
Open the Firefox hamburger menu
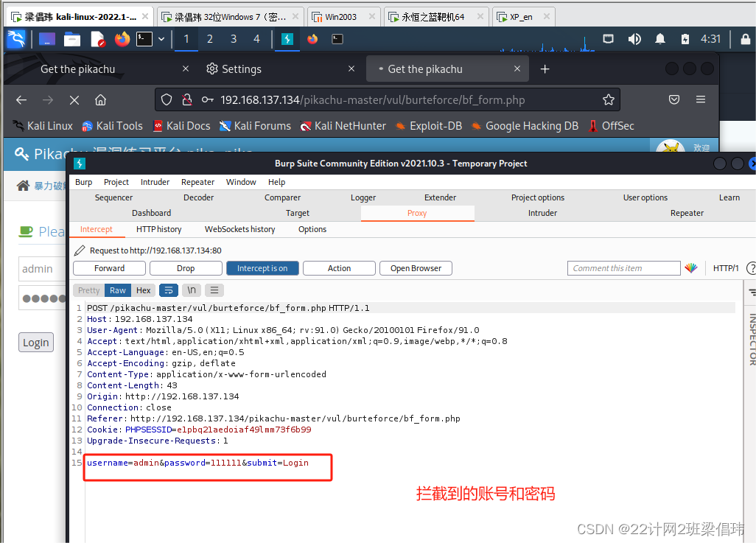click(701, 99)
